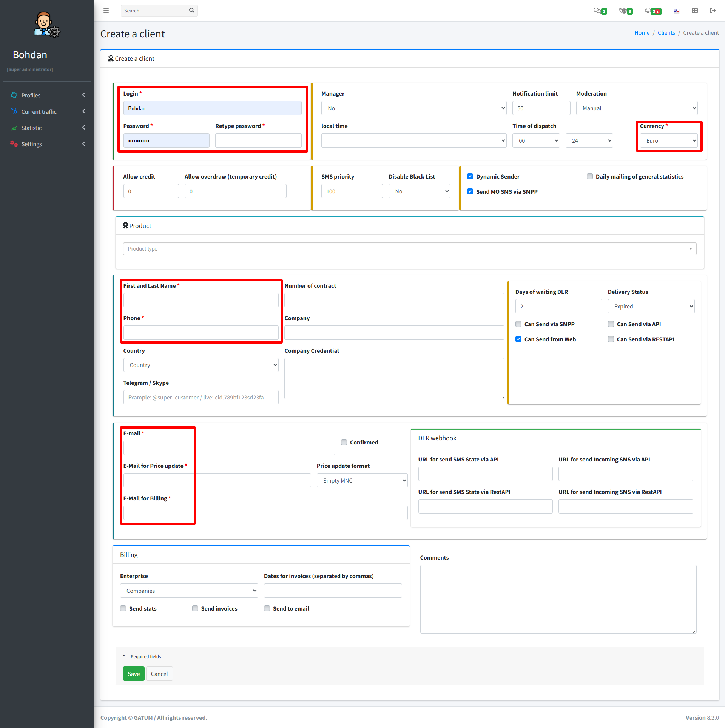
Task: Open the Profiles section in the sidebar
Action: click(x=31, y=95)
